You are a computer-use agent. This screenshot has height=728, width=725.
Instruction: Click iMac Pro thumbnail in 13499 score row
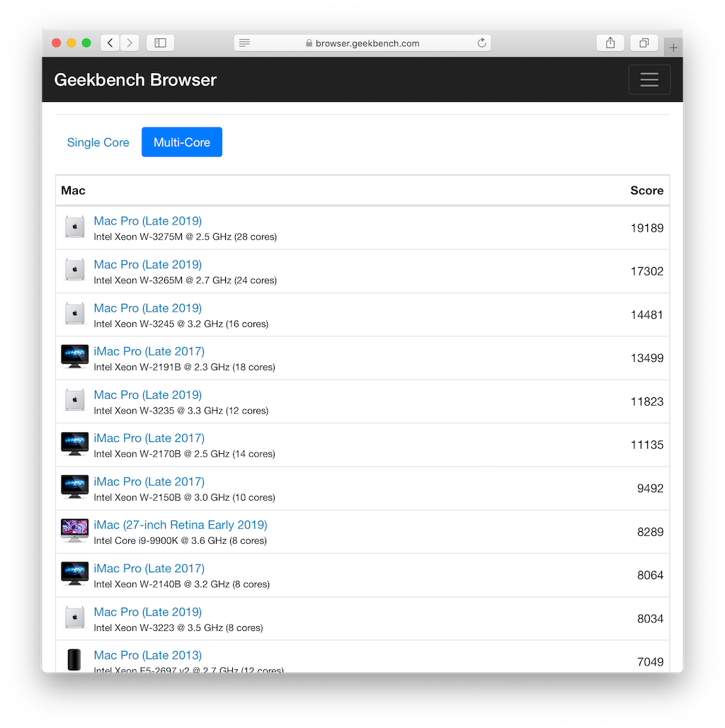75,357
